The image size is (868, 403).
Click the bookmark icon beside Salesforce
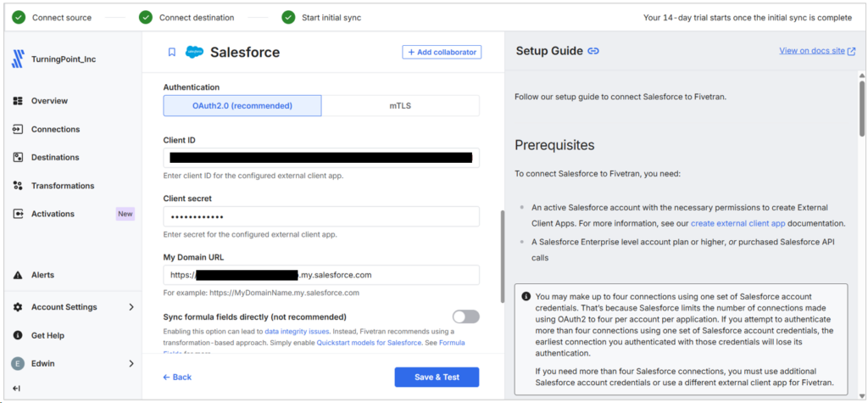pos(171,52)
